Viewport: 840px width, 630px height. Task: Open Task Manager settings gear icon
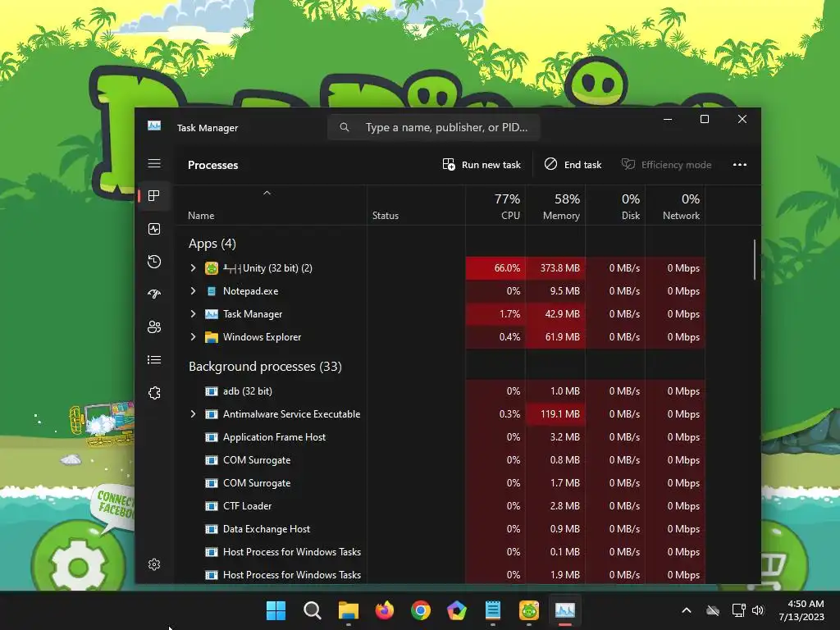tap(154, 564)
